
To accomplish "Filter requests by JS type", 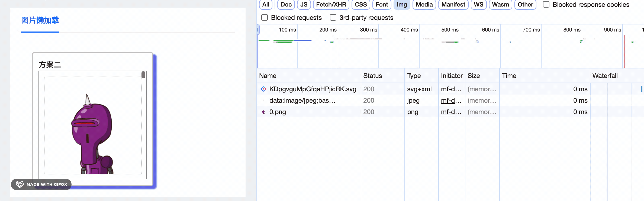I will [x=304, y=4].
